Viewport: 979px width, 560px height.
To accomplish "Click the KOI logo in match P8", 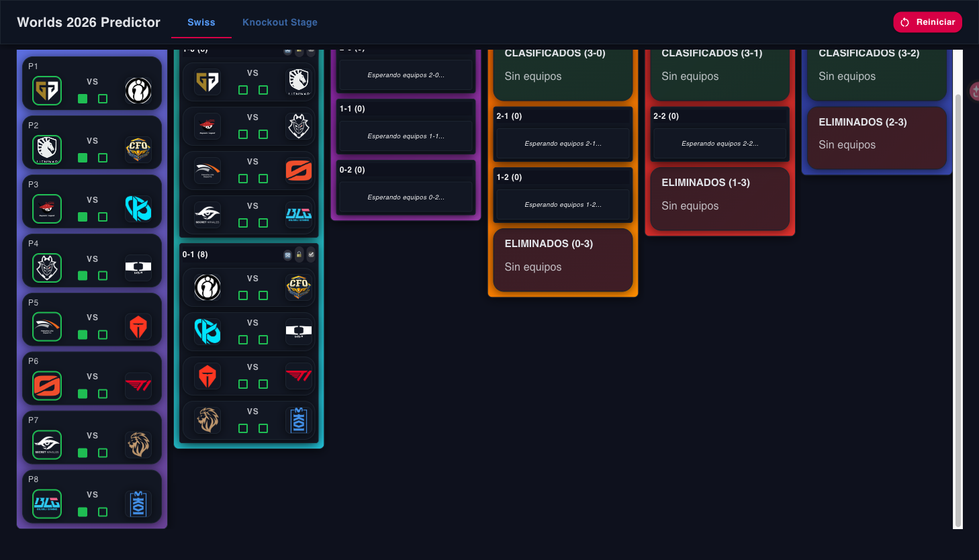I will pos(138,504).
